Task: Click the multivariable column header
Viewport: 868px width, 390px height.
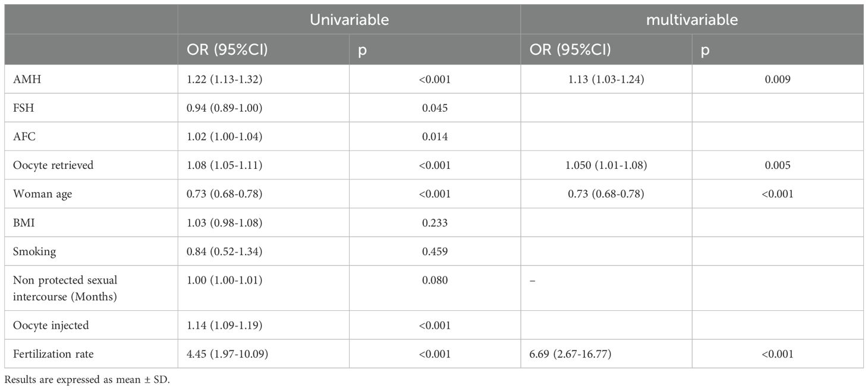Action: [692, 20]
